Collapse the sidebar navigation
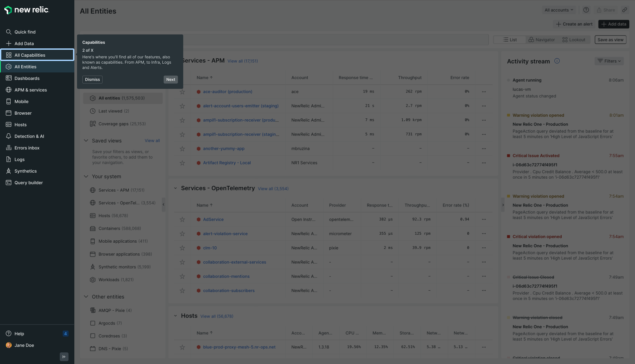The height and width of the screenshot is (364, 635). click(x=64, y=357)
